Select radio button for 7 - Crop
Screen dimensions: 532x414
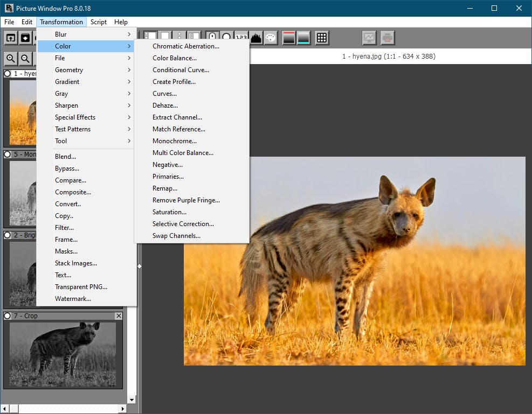click(8, 316)
